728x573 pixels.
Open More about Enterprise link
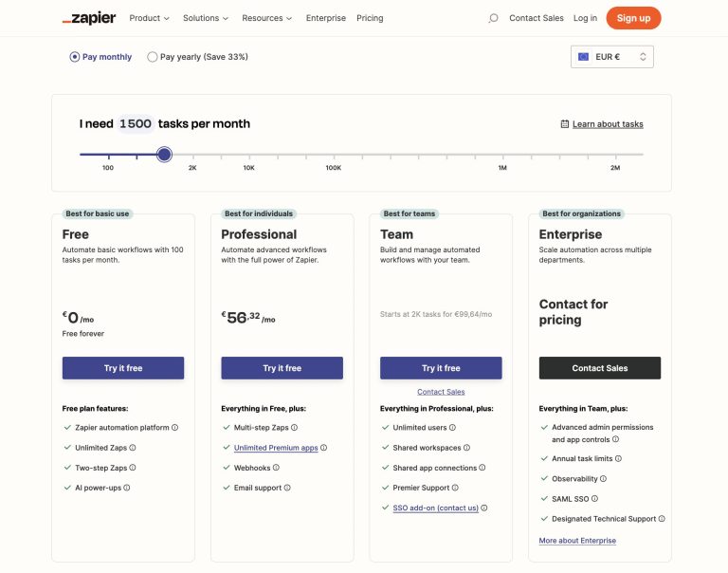pos(577,541)
